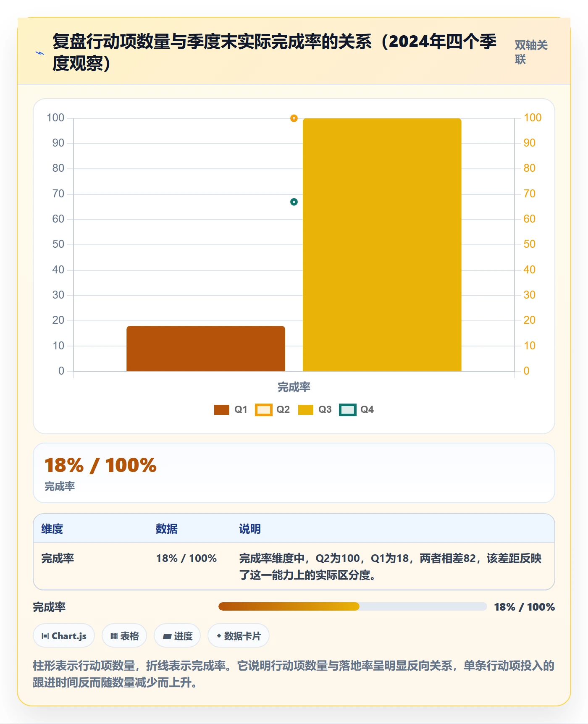Screen dimensions: 588x724
Task: Select the tall yellow Q3 bar
Action: click(382, 245)
